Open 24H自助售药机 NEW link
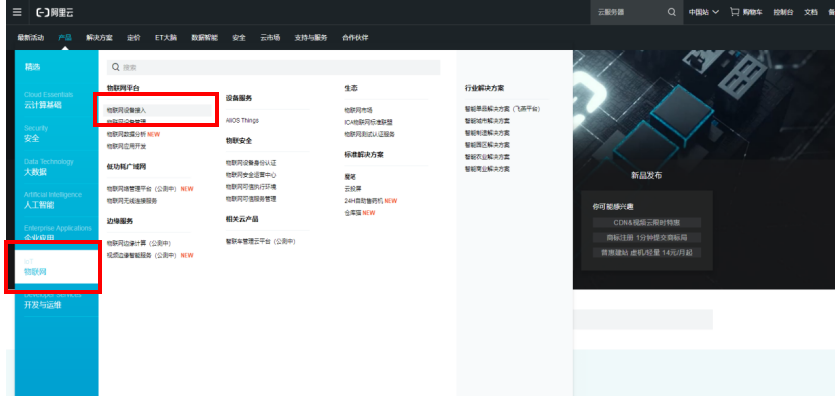The image size is (835, 396). pos(371,201)
